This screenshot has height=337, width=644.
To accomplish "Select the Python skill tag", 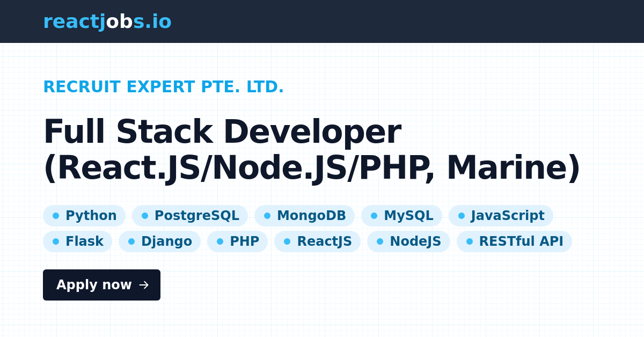I will pyautogui.click(x=84, y=216).
